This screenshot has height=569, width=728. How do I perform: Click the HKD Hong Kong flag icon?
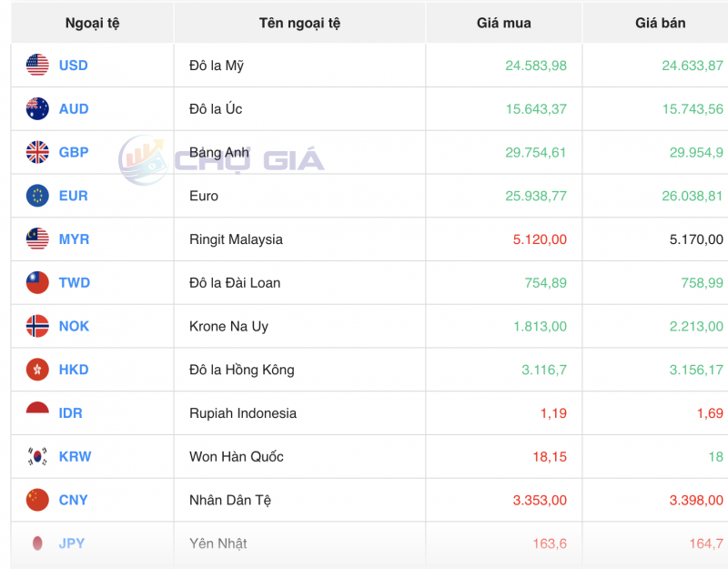click(36, 370)
